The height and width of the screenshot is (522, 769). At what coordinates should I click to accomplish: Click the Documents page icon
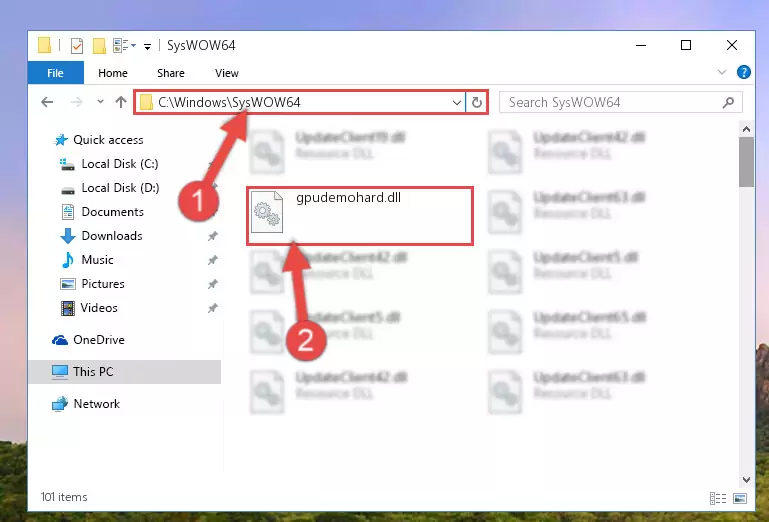pos(68,212)
